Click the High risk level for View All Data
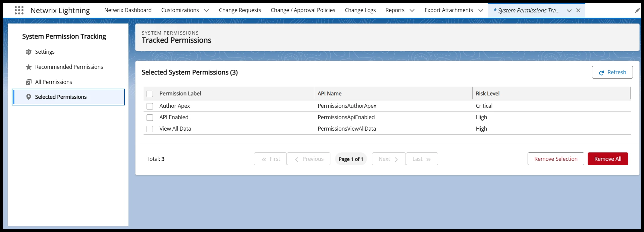The width and height of the screenshot is (644, 232). [x=481, y=129]
